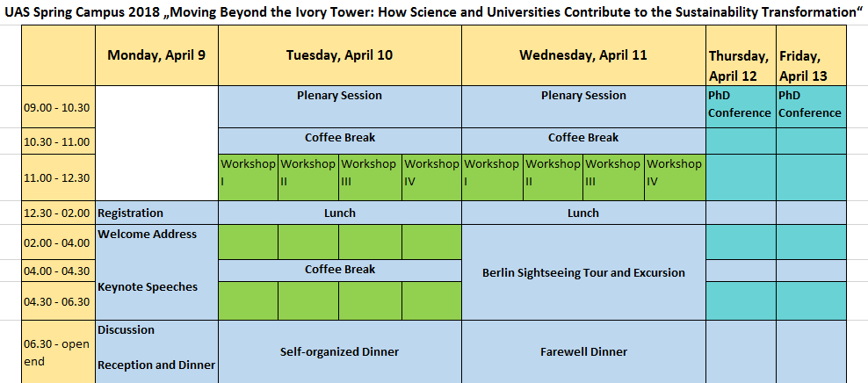Click the Keynote Speeches entry

[x=148, y=287]
